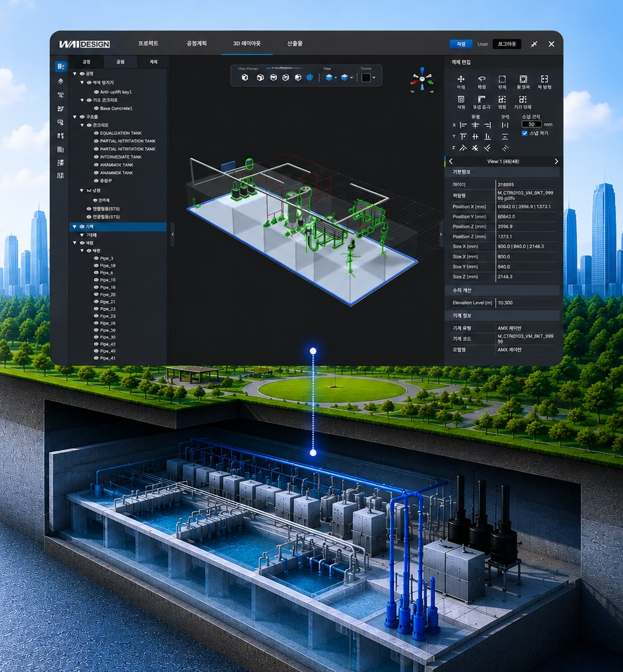This screenshot has height=672, width=623.
Task: Collapse the topmost root node of the tree
Action: [x=75, y=74]
